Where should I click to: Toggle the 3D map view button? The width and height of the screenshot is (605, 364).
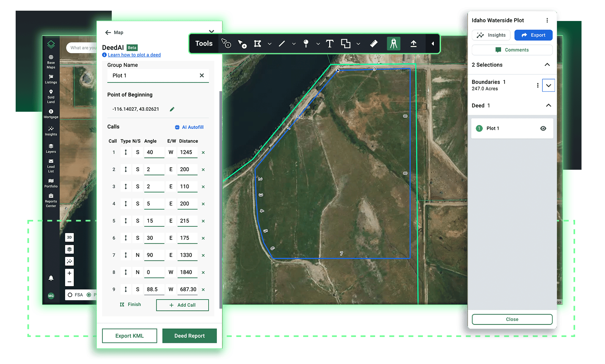tap(69, 237)
